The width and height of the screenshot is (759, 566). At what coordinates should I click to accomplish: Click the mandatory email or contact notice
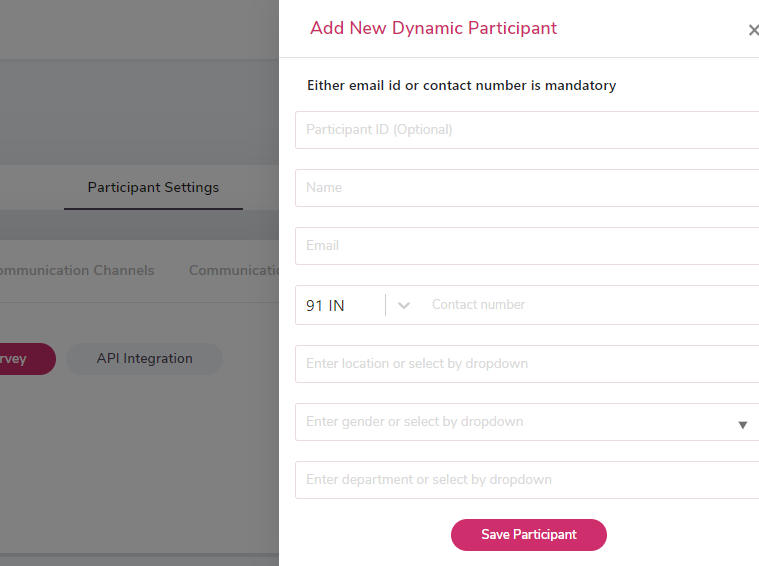click(461, 86)
